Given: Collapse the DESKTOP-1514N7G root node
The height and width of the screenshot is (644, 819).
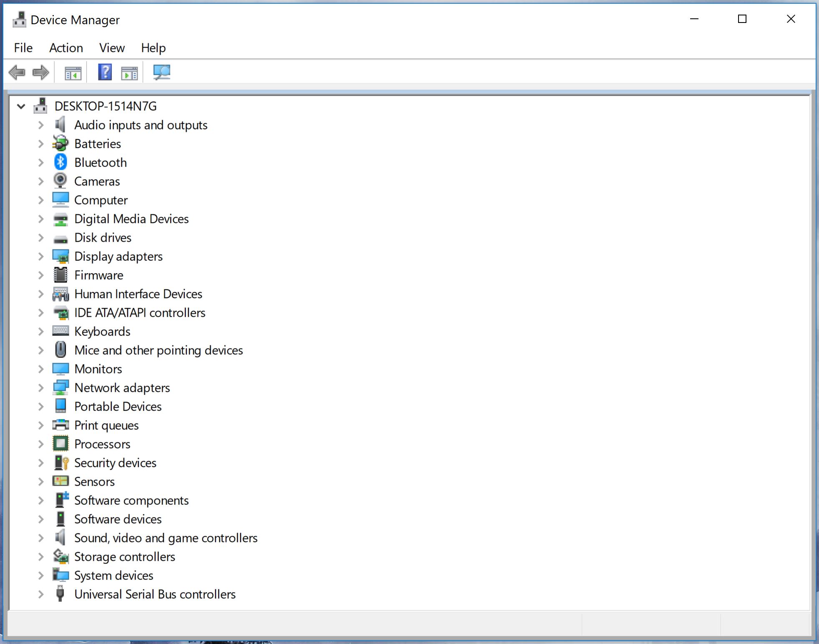Looking at the screenshot, I should click(x=22, y=106).
